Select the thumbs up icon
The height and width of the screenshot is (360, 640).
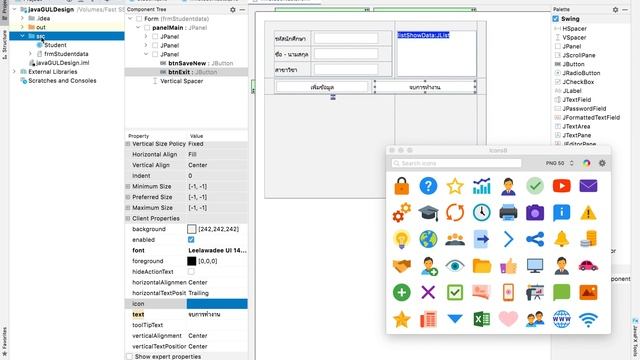[x=508, y=266]
